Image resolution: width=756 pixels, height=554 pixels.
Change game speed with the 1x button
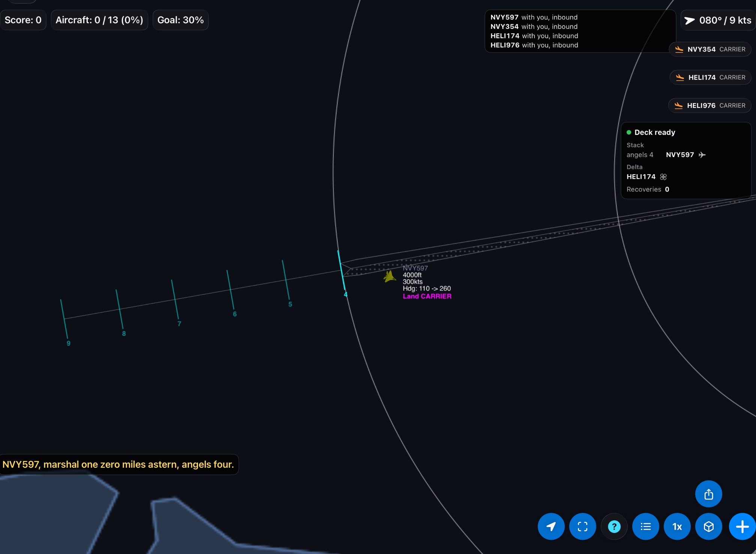point(677,526)
